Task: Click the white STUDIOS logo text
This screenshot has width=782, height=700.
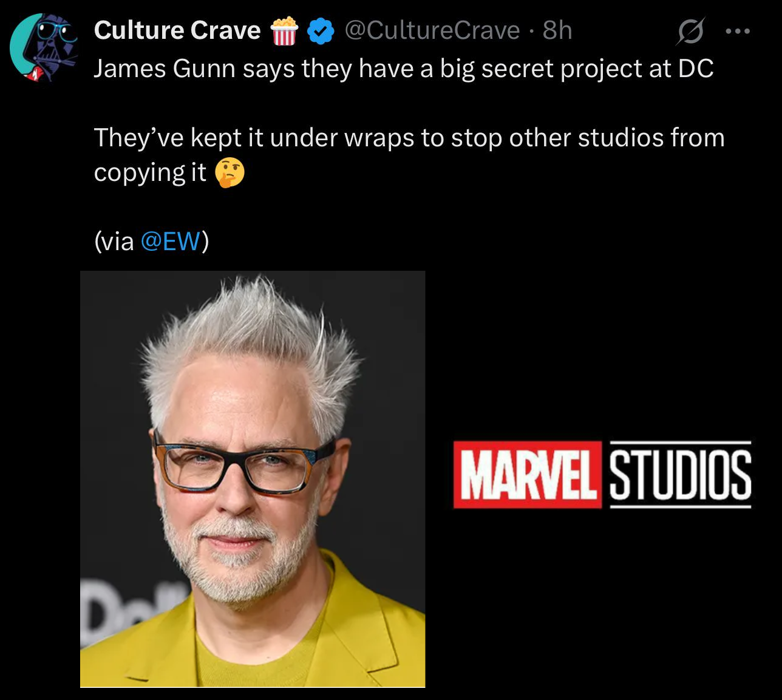Action: click(680, 475)
